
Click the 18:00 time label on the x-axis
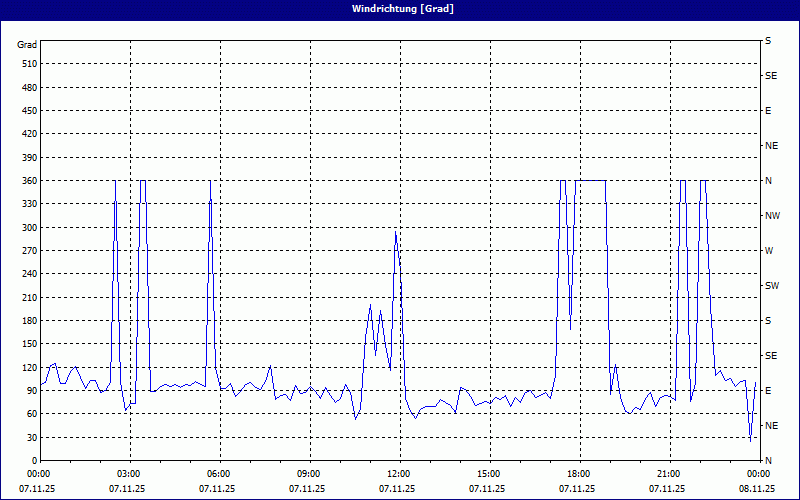[x=579, y=473]
